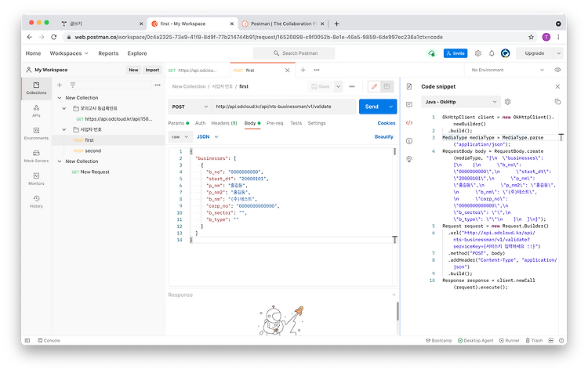588x373 pixels.
Task: Open the Runner in status bar
Action: [x=510, y=340]
